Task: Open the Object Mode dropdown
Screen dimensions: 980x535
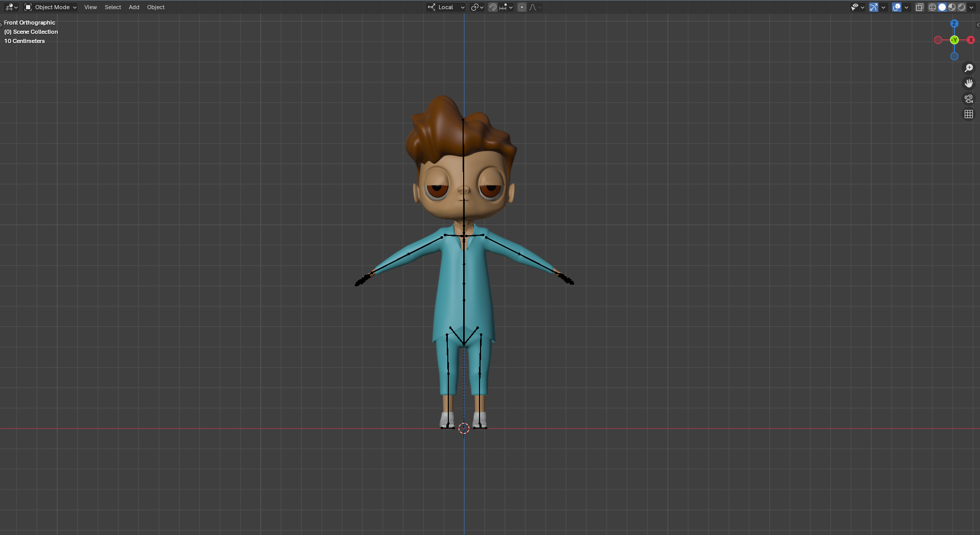Action: [51, 7]
